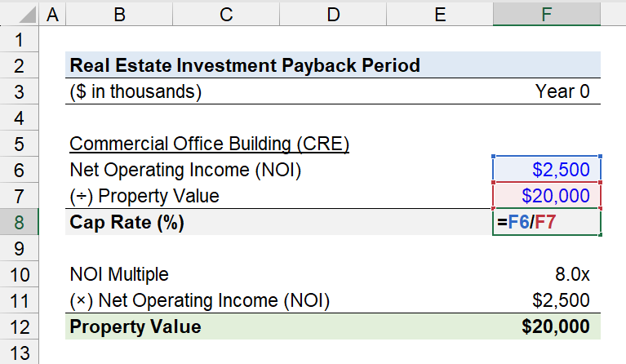The image size is (626, 364).
Task: Click the ($ in thousands) cell
Action: click(135, 91)
